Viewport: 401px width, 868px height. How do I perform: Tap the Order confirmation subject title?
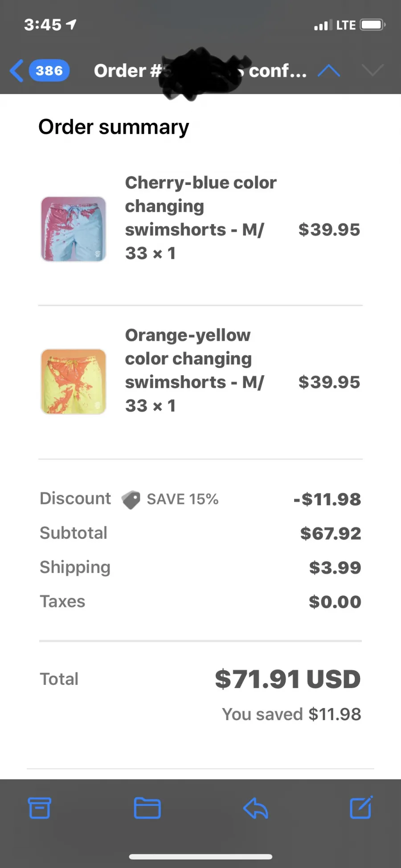click(200, 71)
